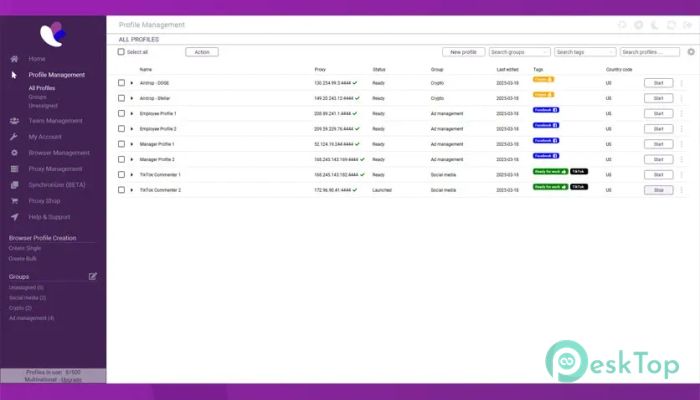Expand the Employee Profile 1 row arrow
Image resolution: width=700 pixels, height=400 pixels.
(x=132, y=114)
